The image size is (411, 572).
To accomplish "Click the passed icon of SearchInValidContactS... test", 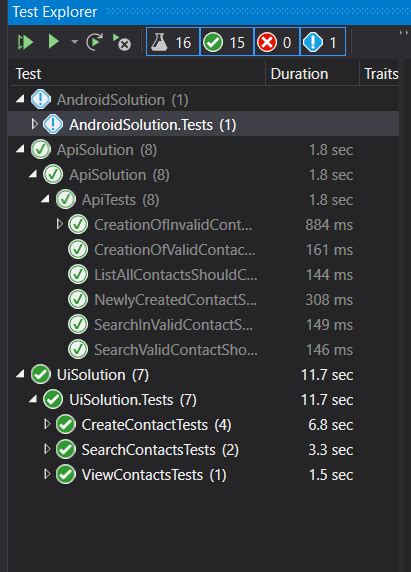I will tap(78, 324).
